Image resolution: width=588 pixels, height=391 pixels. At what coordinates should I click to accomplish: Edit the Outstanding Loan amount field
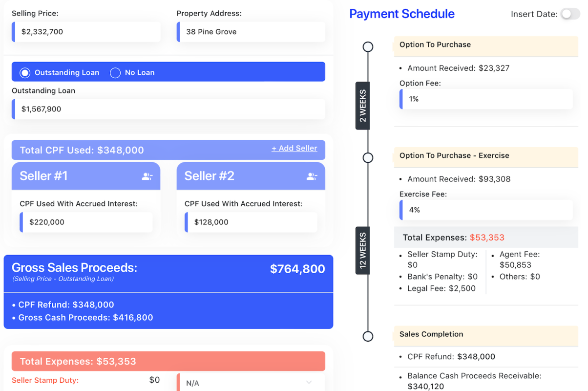click(x=168, y=109)
